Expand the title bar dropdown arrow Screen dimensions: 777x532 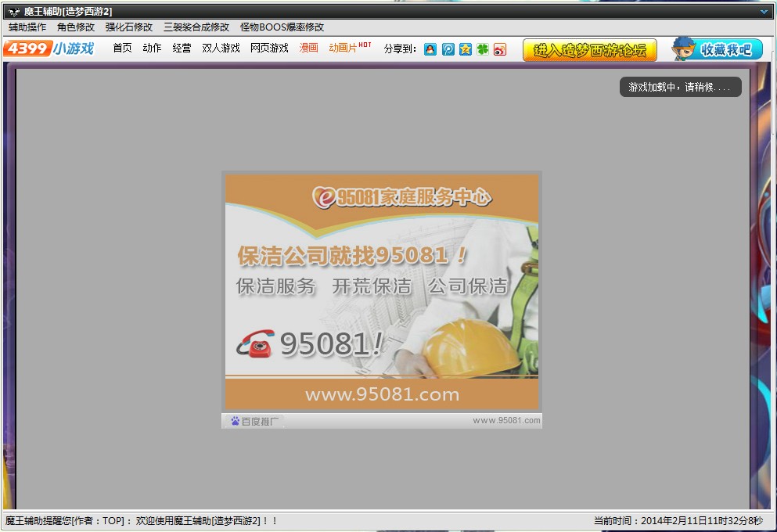pyautogui.click(x=764, y=12)
